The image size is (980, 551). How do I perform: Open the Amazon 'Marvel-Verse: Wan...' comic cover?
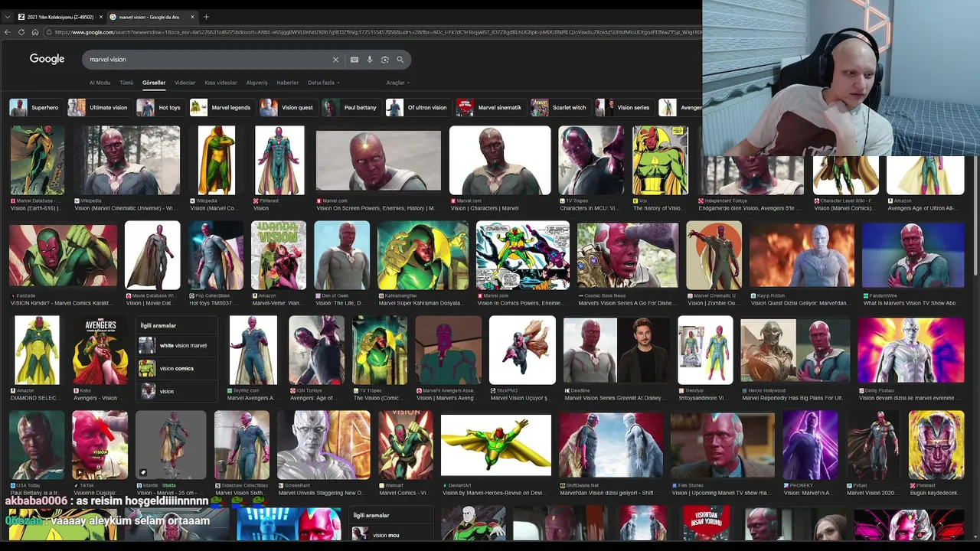pyautogui.click(x=279, y=255)
